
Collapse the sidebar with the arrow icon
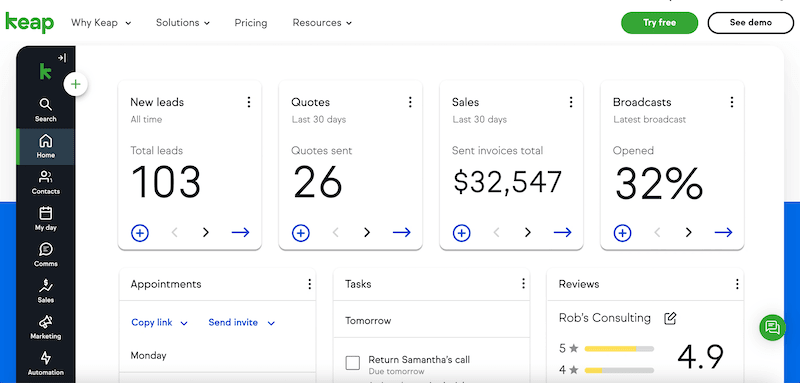[62, 58]
